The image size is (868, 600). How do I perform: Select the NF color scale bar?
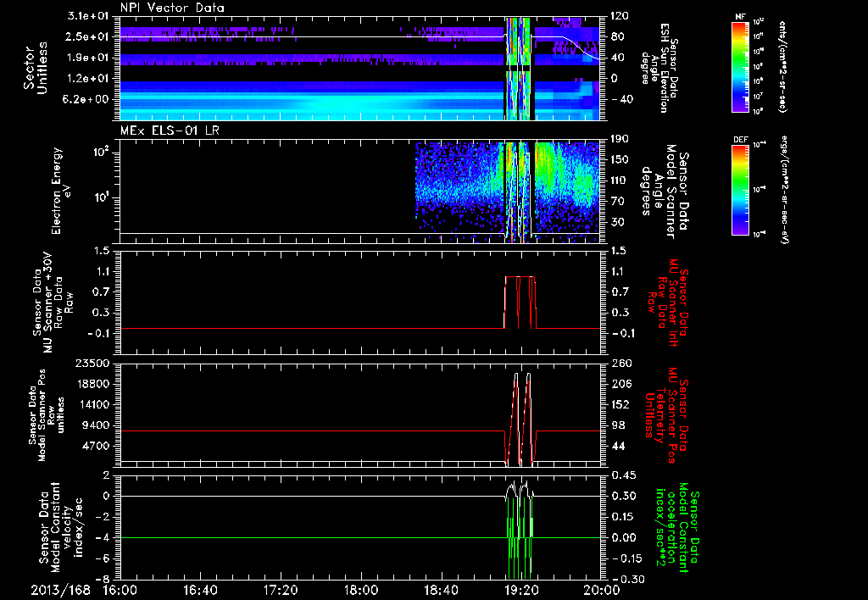coord(738,67)
